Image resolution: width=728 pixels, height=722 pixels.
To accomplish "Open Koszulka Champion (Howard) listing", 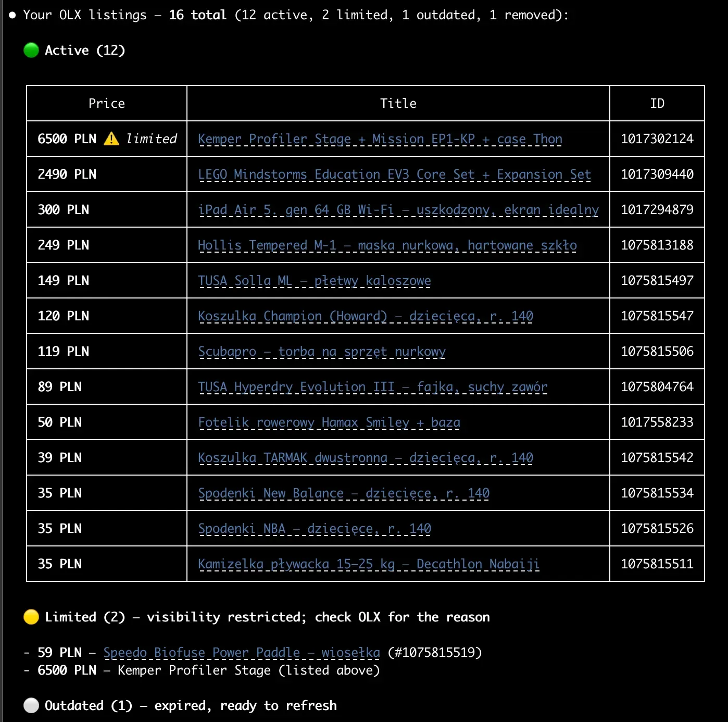I will [366, 316].
